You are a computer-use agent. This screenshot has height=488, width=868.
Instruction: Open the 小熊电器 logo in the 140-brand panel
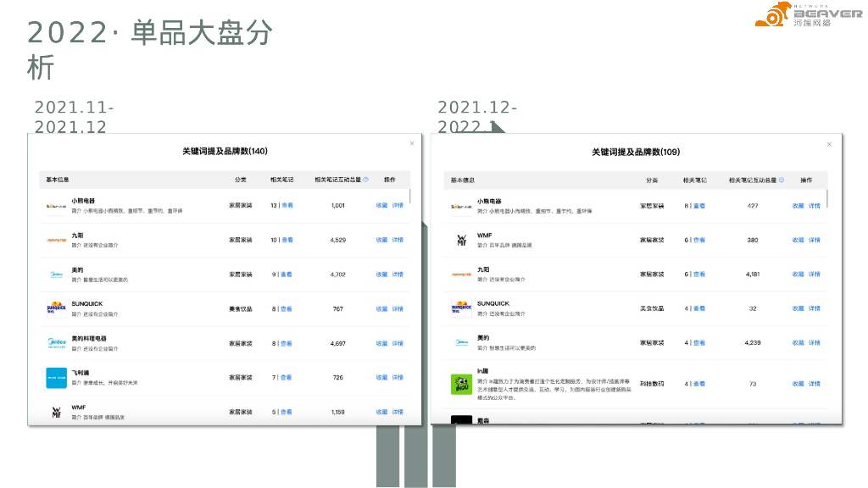point(57,206)
